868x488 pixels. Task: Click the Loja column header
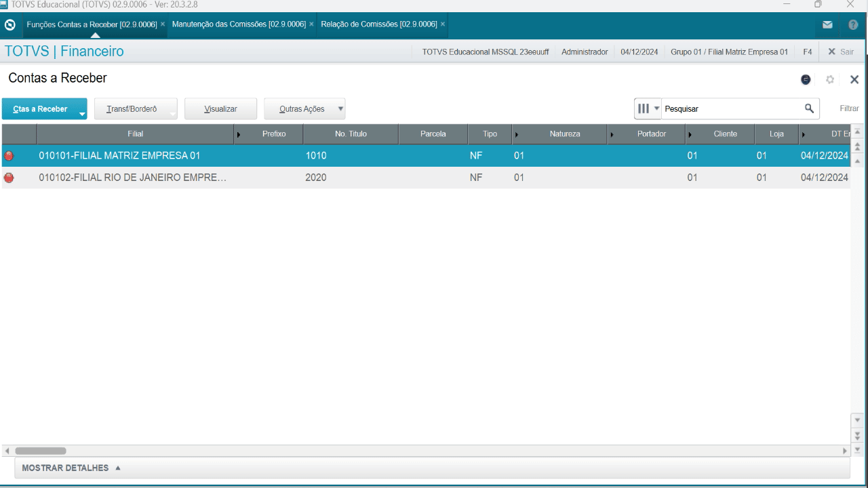click(776, 134)
